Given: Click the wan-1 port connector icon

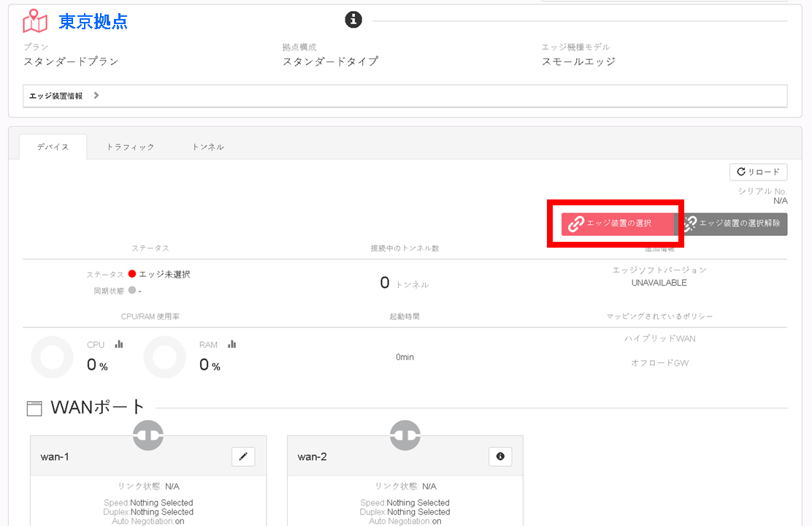Looking at the screenshot, I should [148, 435].
